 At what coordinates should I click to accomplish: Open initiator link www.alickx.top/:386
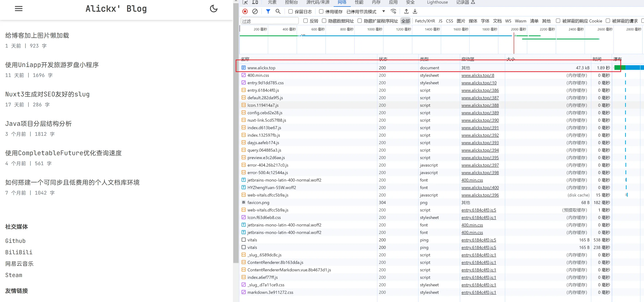coord(480,90)
